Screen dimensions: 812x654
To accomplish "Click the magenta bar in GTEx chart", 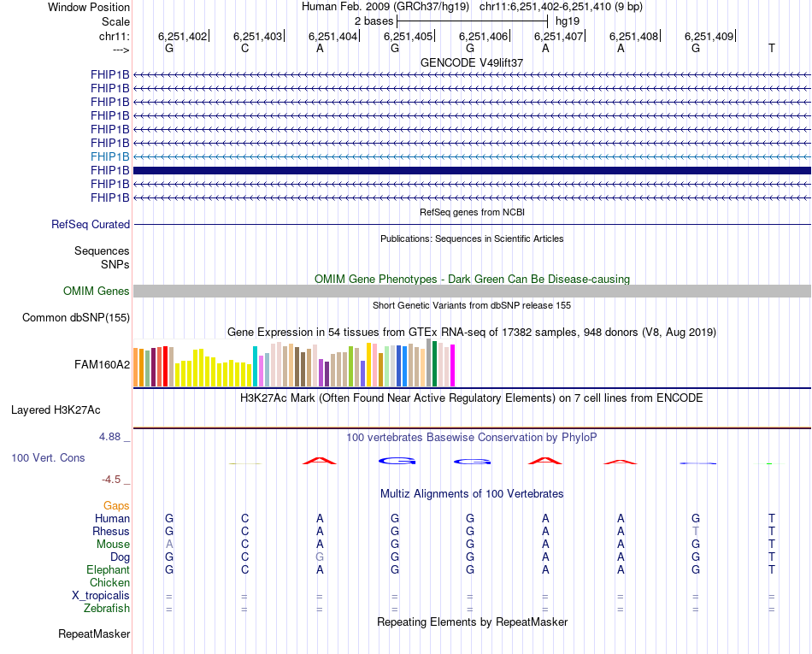I will [453, 366].
